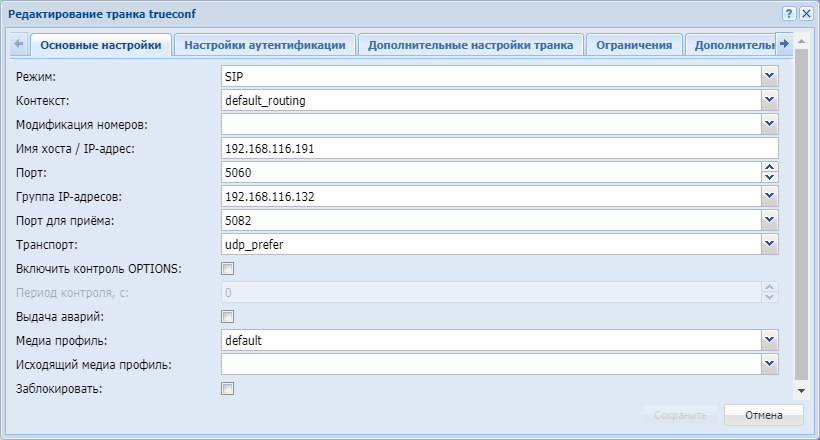The height and width of the screenshot is (440, 820).
Task: Switch to Настройки аутентификации tab
Action: point(265,45)
